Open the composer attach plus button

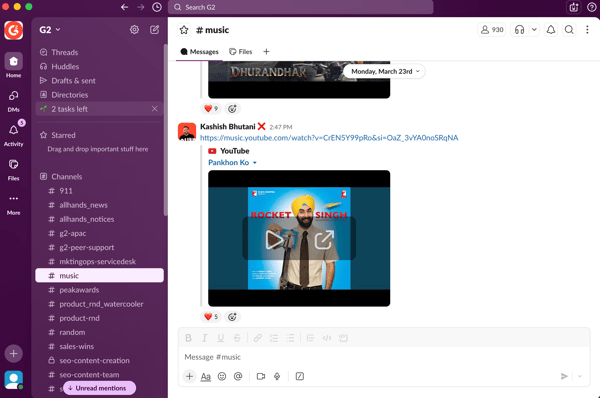click(189, 377)
